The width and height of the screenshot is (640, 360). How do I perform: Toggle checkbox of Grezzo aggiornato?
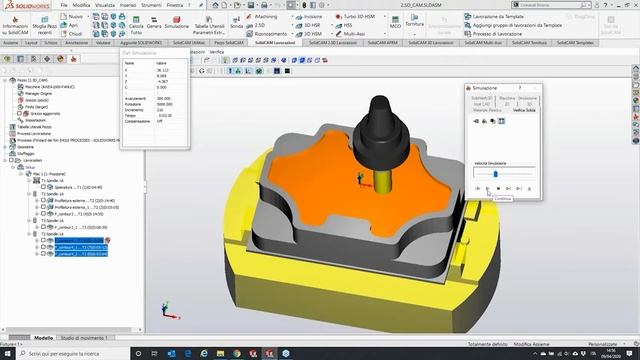tap(19, 113)
